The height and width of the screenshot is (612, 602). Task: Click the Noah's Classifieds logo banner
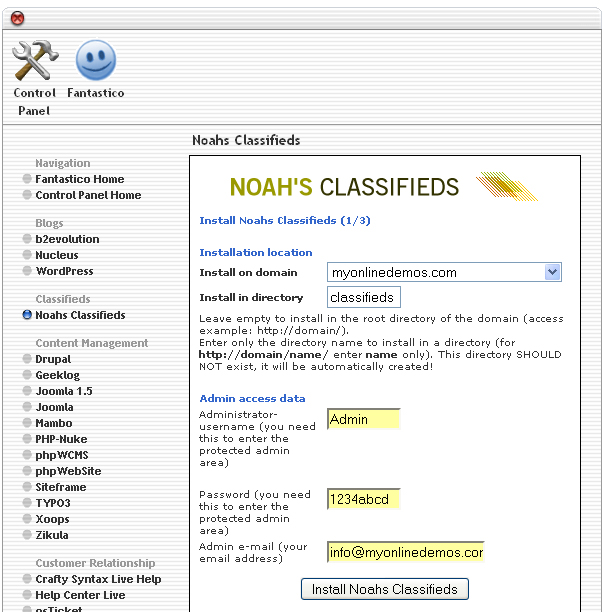pyautogui.click(x=384, y=187)
